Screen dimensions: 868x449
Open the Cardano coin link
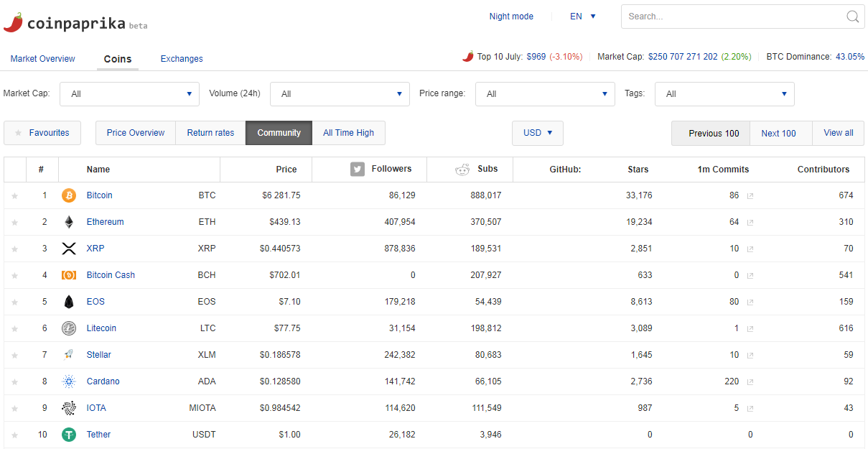103,381
